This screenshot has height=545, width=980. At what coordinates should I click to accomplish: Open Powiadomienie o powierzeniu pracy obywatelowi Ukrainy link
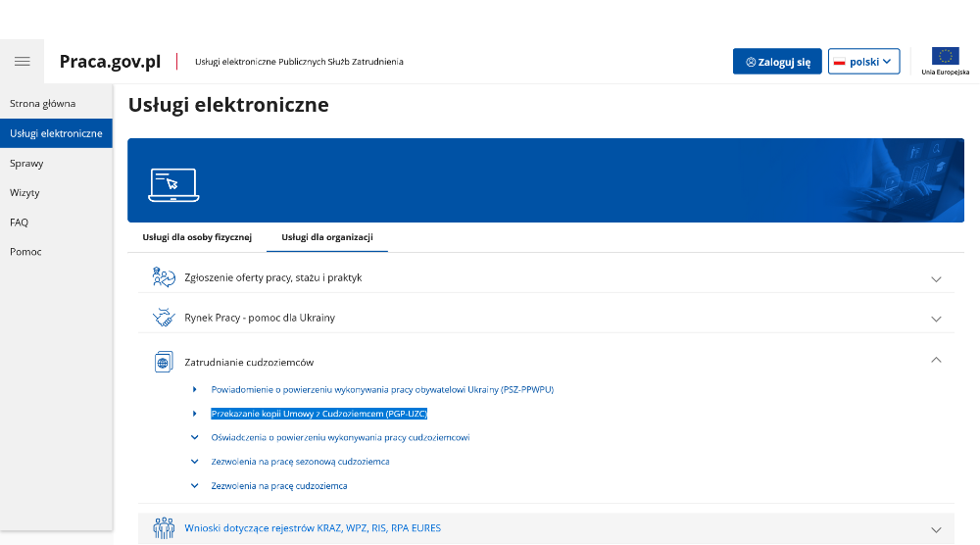click(382, 389)
